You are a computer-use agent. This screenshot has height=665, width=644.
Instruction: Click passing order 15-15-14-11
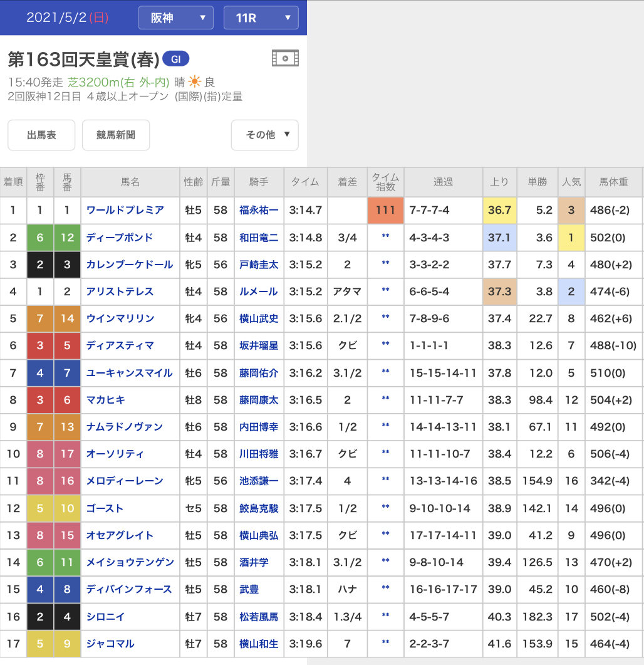coord(443,373)
